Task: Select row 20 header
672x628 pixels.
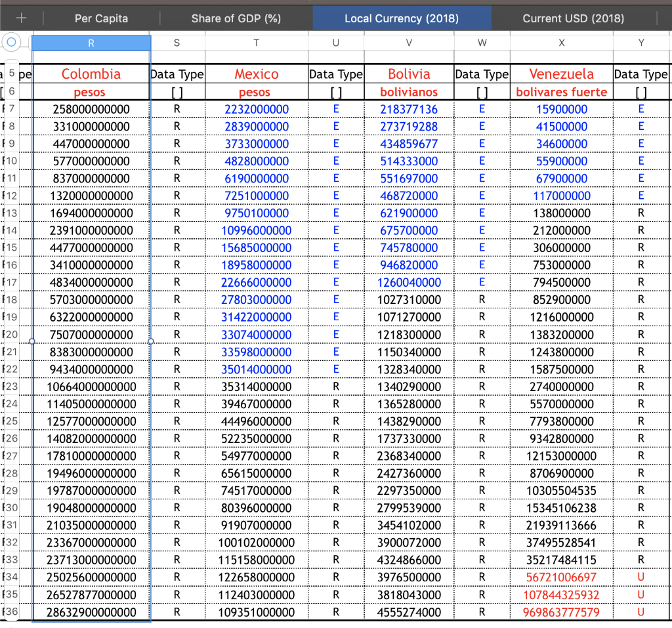Action: click(x=12, y=335)
